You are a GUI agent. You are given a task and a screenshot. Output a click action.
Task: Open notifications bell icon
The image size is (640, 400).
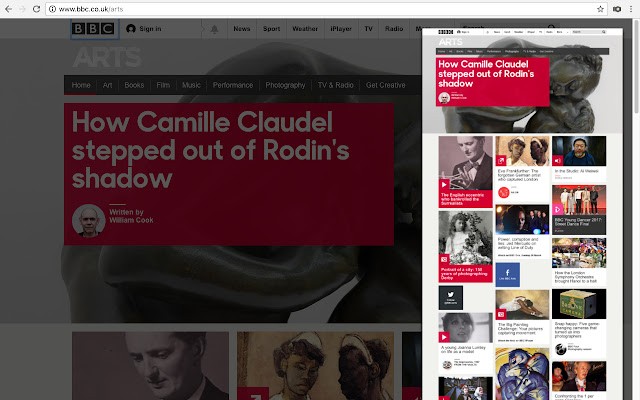tap(214, 29)
